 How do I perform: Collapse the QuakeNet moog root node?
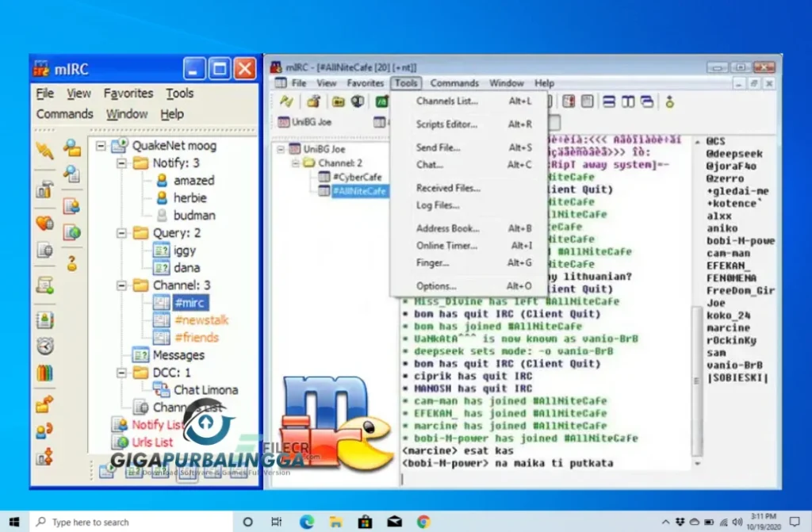[x=101, y=146]
